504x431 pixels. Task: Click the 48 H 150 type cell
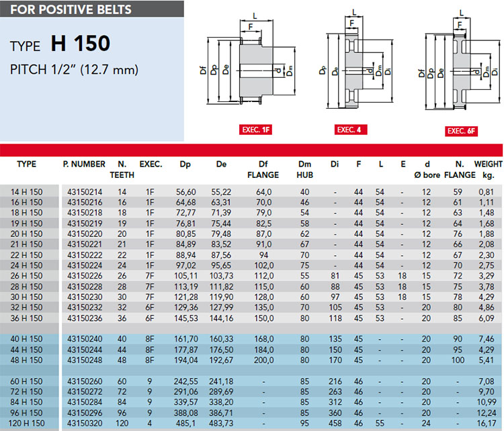(x=27, y=360)
